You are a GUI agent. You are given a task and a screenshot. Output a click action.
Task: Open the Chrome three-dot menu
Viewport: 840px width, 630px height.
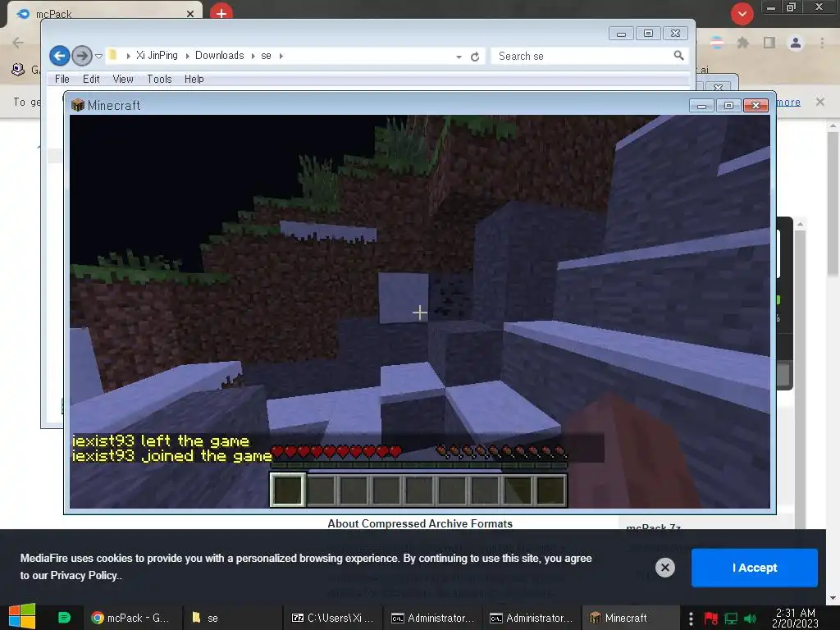tap(822, 43)
